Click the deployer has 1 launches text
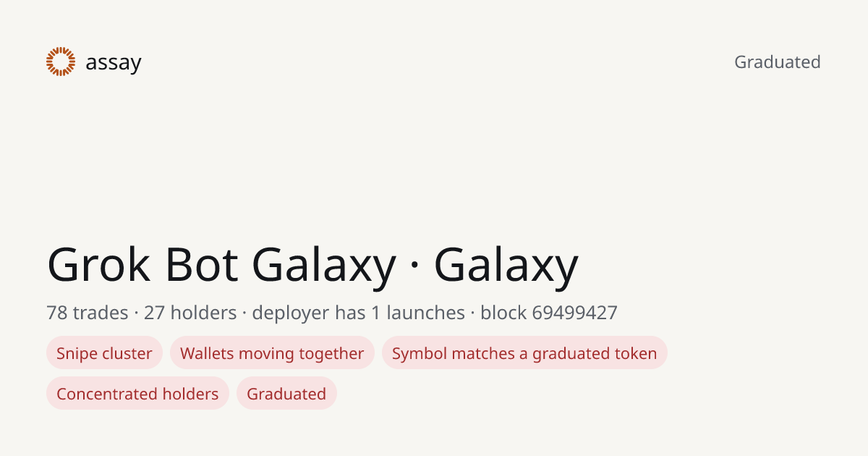 358,313
